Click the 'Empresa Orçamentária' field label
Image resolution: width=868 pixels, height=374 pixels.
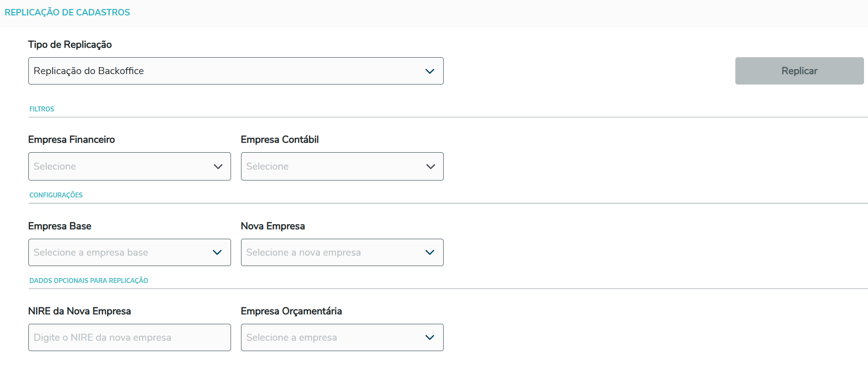[x=291, y=311]
